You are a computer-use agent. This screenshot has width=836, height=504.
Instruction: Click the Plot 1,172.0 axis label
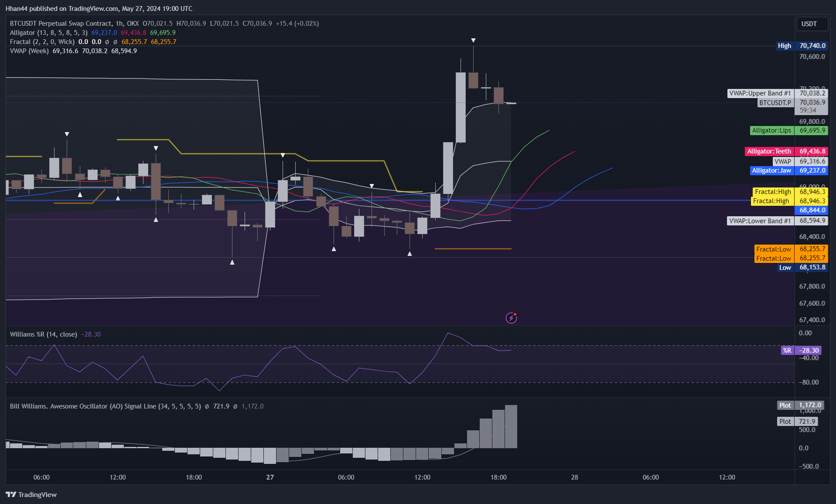coord(801,405)
